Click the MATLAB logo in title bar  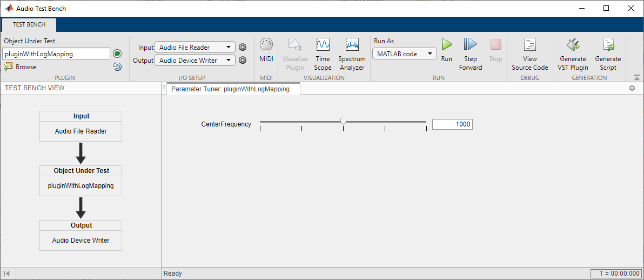coord(9,8)
